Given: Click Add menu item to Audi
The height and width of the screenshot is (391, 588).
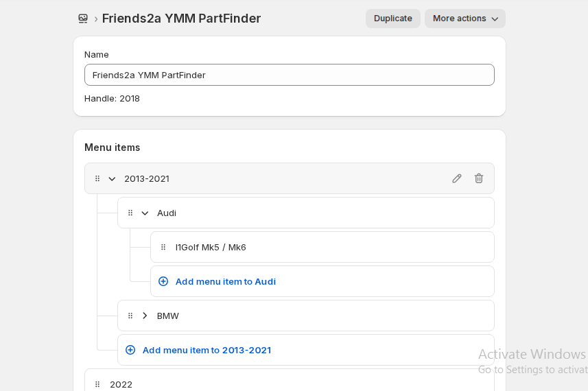Looking at the screenshot, I should pyautogui.click(x=225, y=281).
